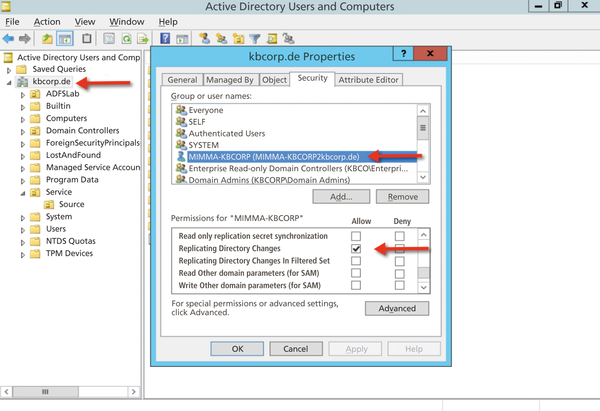The width and height of the screenshot is (600, 411).
Task: Click the permissions list scrollbar thumb
Action: (424, 273)
